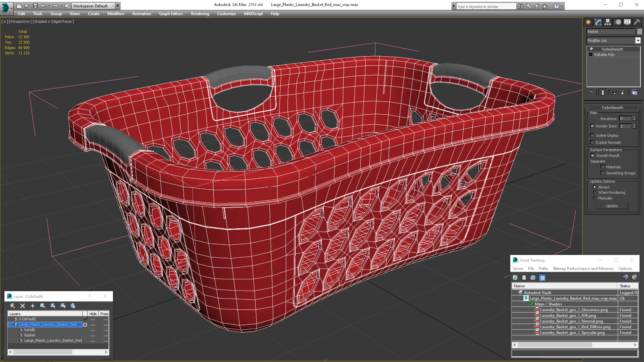Click Delete layer X icon in Layer dialog
644x362 pixels.
pyautogui.click(x=23, y=306)
